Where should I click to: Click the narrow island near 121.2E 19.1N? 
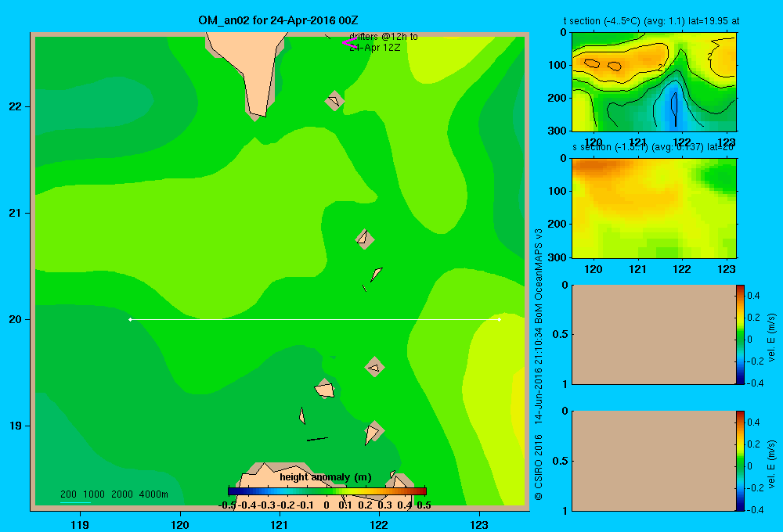(302, 415)
